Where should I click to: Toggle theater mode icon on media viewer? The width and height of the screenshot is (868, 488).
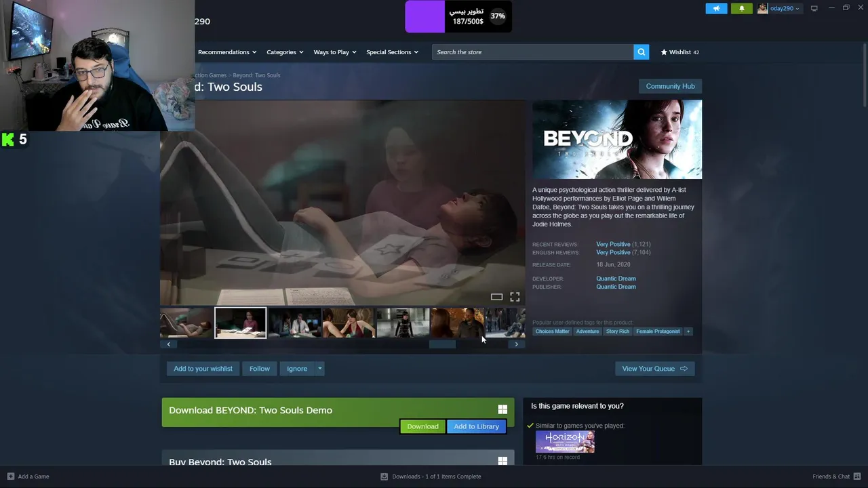[x=496, y=297]
